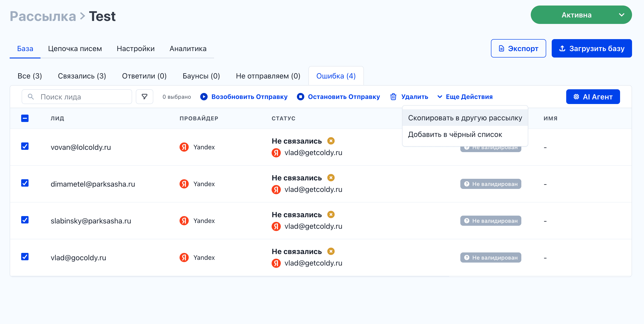The height and width of the screenshot is (324, 644).
Task: Click the Экспорт button
Action: (x=518, y=48)
